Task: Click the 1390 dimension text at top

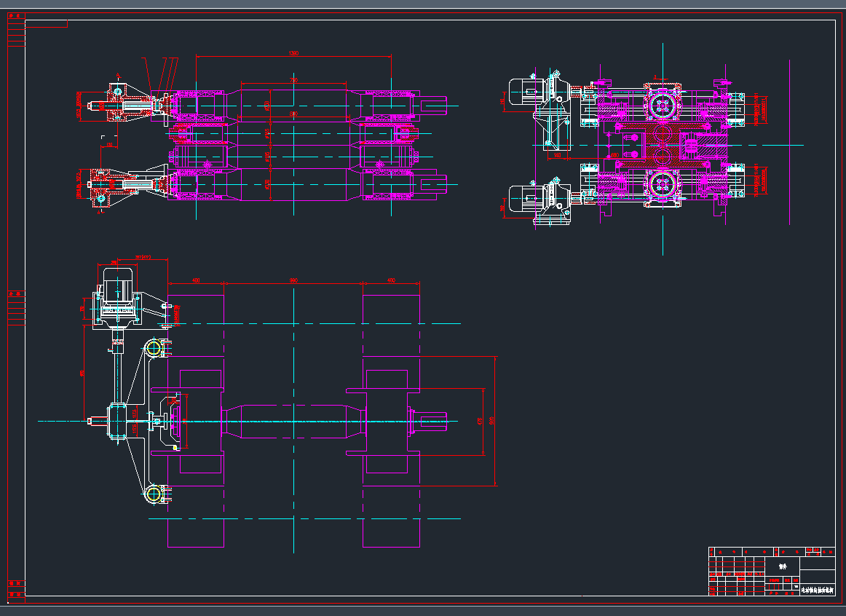Action: tap(293, 53)
